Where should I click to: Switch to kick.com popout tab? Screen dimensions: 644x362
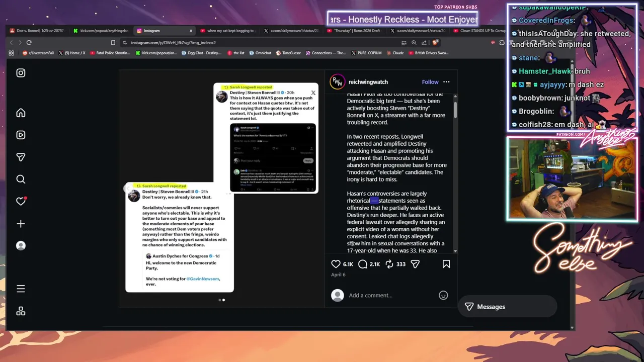click(101, 31)
